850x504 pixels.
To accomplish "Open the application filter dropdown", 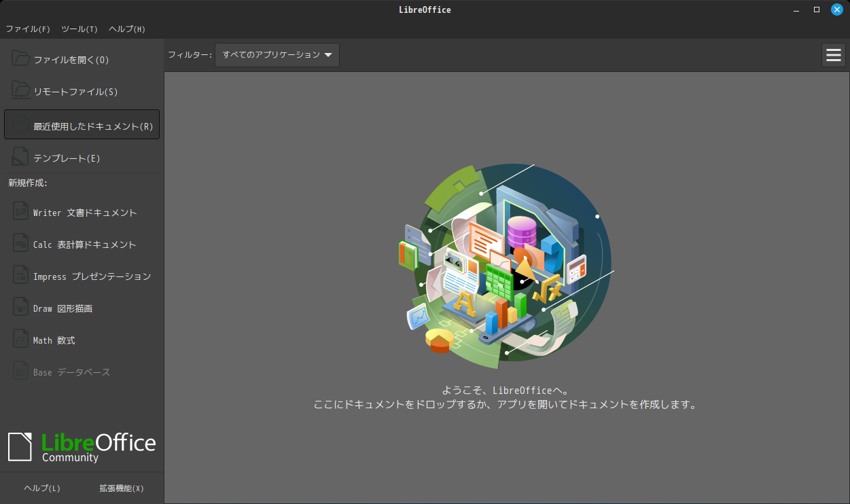I will (277, 55).
